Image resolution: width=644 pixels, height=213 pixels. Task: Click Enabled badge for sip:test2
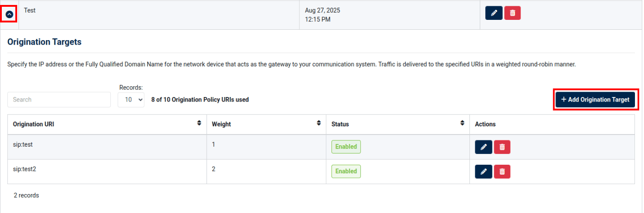(x=346, y=171)
